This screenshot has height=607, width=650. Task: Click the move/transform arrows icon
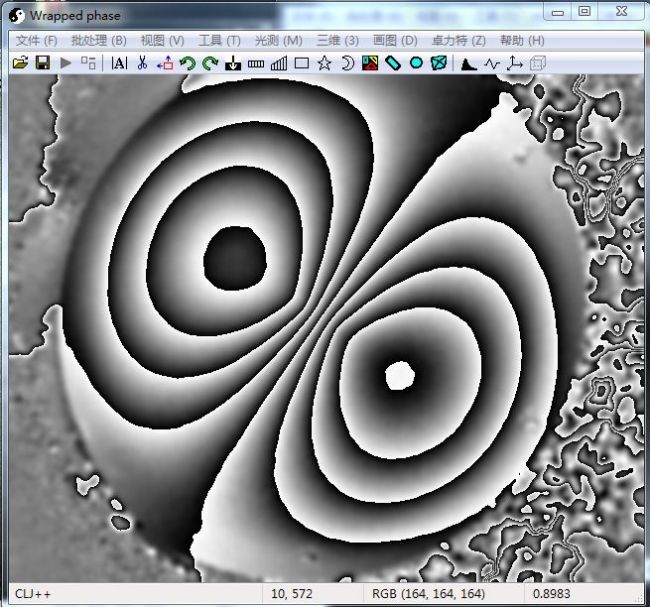click(x=165, y=63)
